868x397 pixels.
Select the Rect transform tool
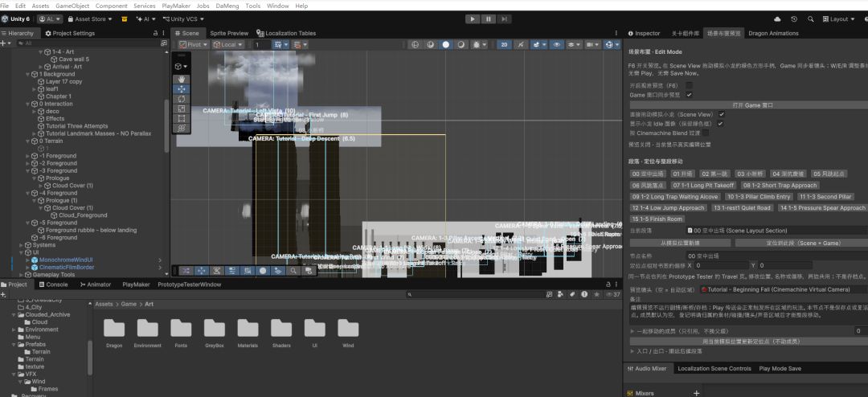[181, 118]
